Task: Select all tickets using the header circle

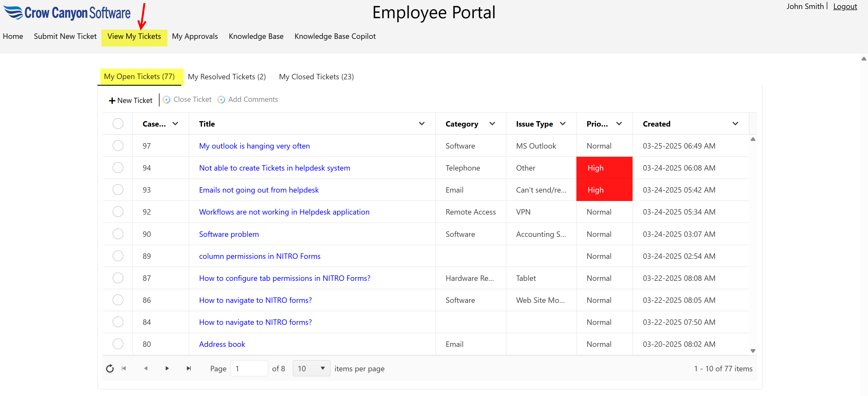Action: [118, 124]
